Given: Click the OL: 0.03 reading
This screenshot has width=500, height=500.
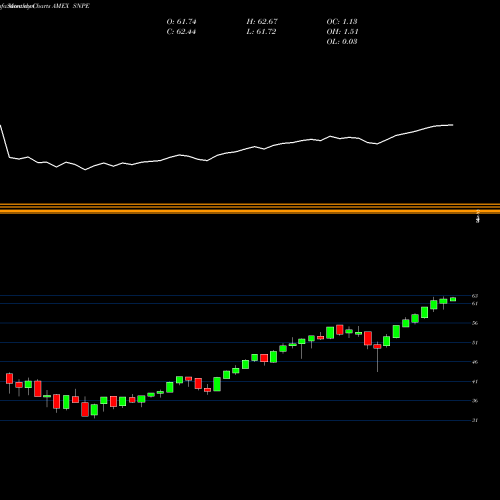Looking at the screenshot, I should click(x=342, y=42).
